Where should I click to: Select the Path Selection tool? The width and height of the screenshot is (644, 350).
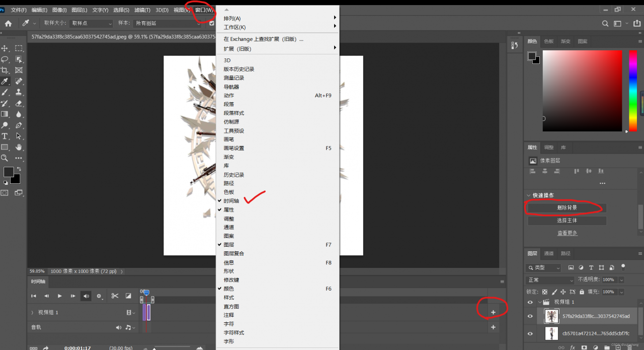coord(19,136)
